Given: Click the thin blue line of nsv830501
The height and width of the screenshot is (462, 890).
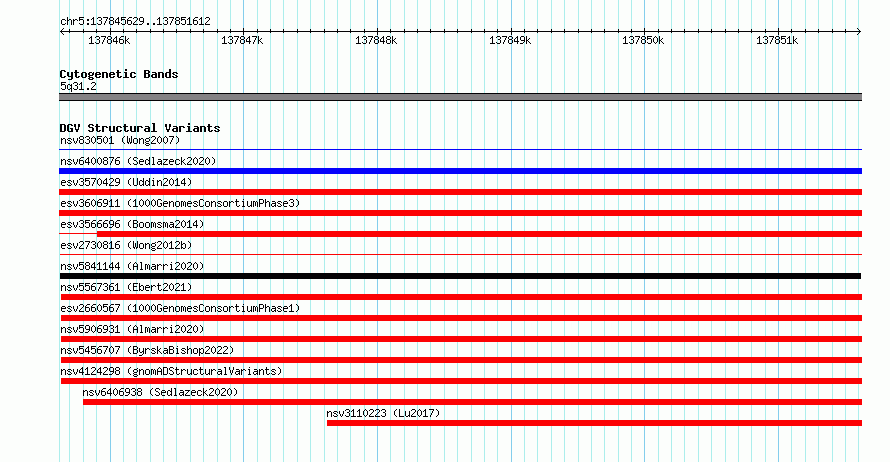Looking at the screenshot, I should 460,149.
